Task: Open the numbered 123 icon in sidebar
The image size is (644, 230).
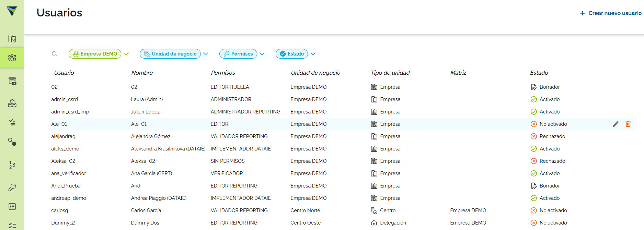Action: click(x=12, y=165)
